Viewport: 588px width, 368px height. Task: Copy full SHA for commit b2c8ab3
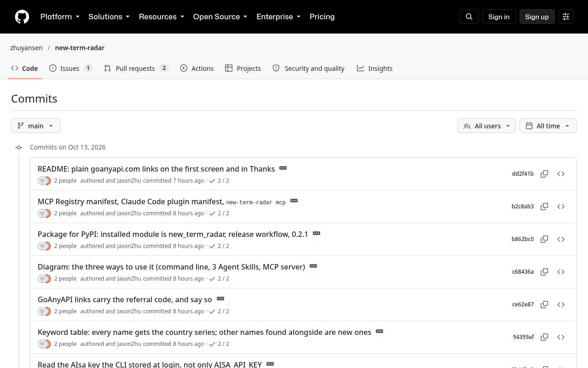(544, 207)
